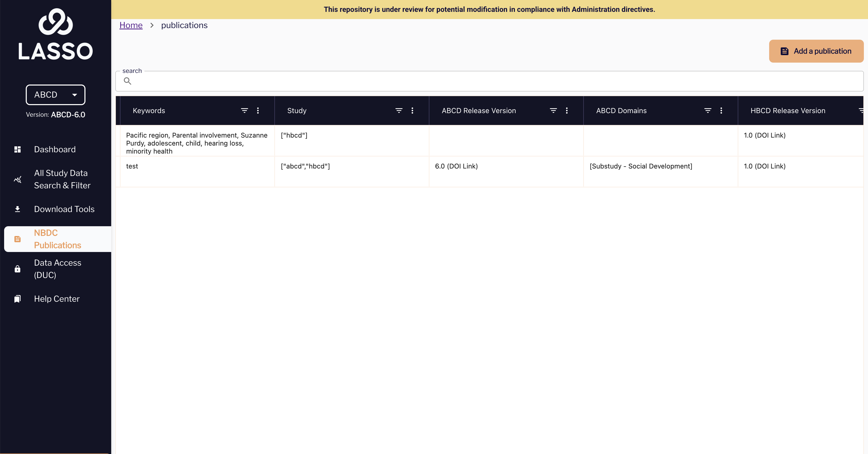
Task: Click the magnifier search icon
Action: tap(127, 81)
